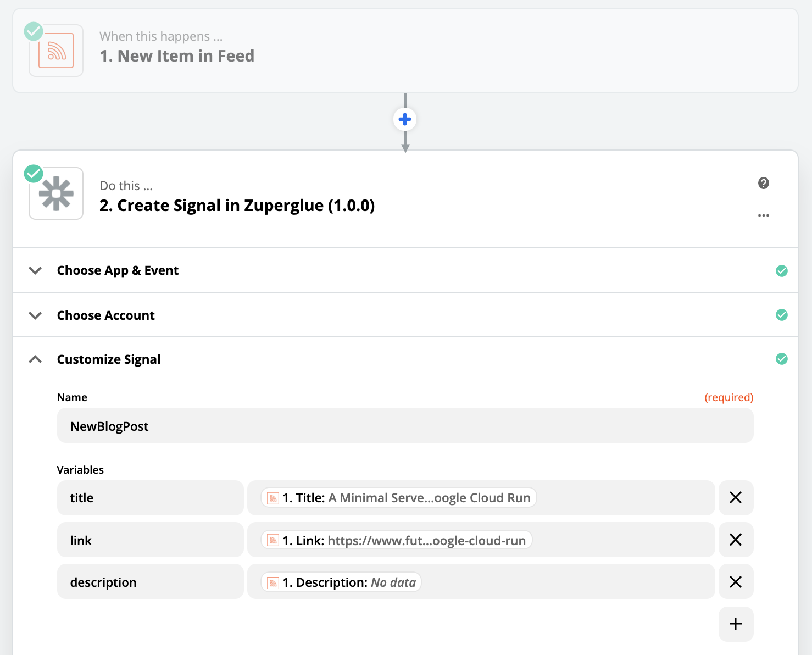Remove the description variable row
812x655 pixels.
point(736,582)
